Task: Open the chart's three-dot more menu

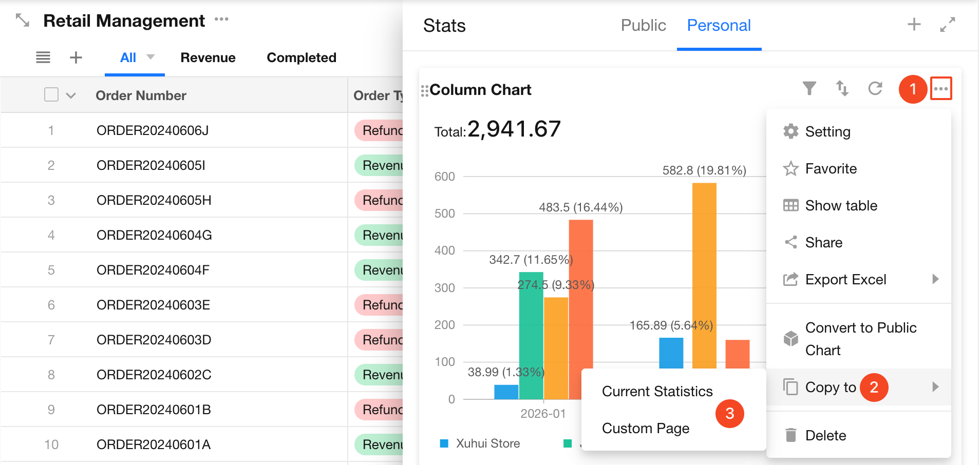Action: (940, 89)
